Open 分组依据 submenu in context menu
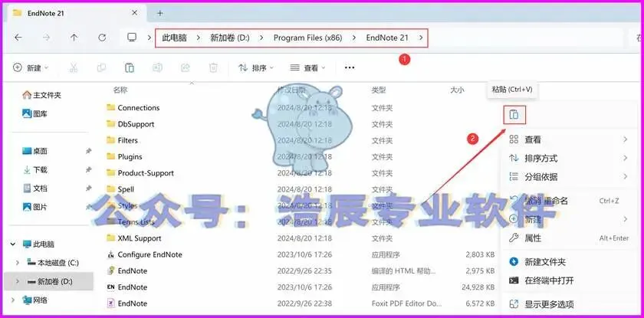The image size is (644, 318). [x=569, y=177]
